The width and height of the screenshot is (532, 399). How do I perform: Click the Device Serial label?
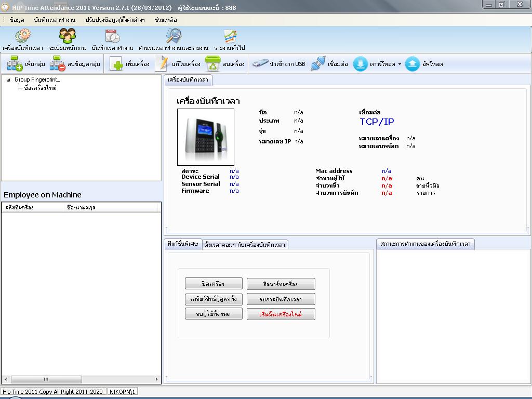tap(200, 177)
